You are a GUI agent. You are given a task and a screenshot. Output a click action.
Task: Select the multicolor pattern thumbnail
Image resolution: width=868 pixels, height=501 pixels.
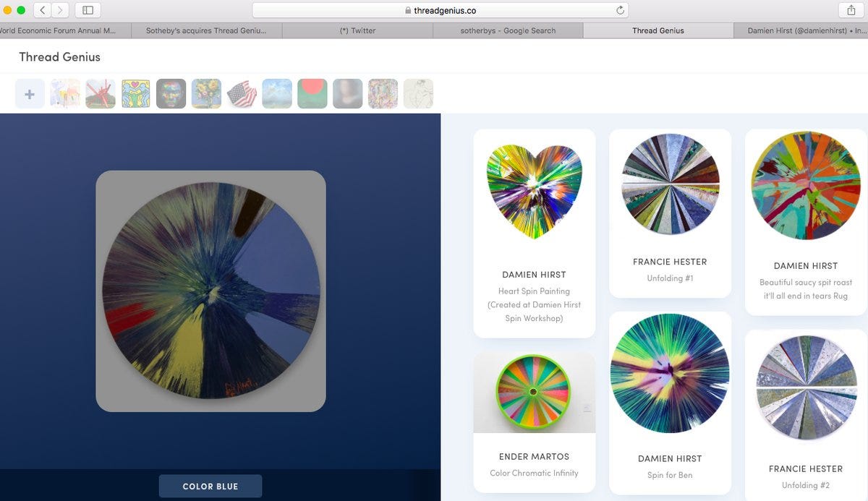point(383,94)
